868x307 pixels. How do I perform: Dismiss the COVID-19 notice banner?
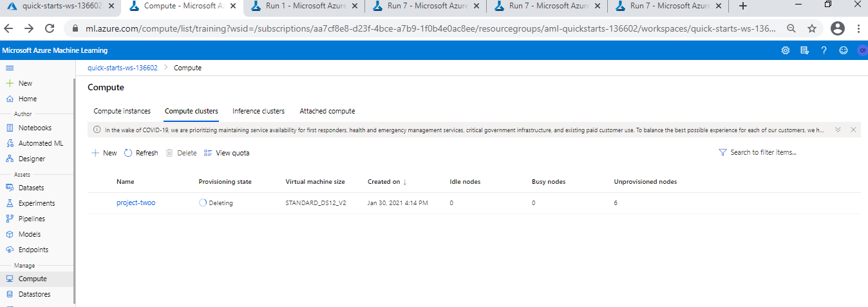pos(853,130)
